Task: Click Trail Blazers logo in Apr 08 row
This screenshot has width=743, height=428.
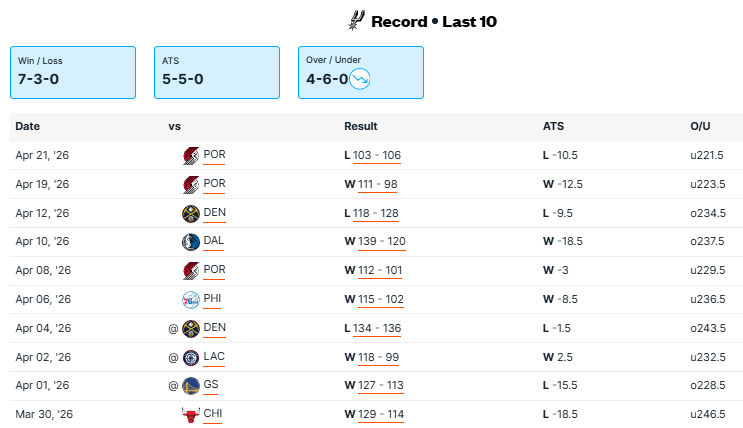Action: pyautogui.click(x=191, y=270)
